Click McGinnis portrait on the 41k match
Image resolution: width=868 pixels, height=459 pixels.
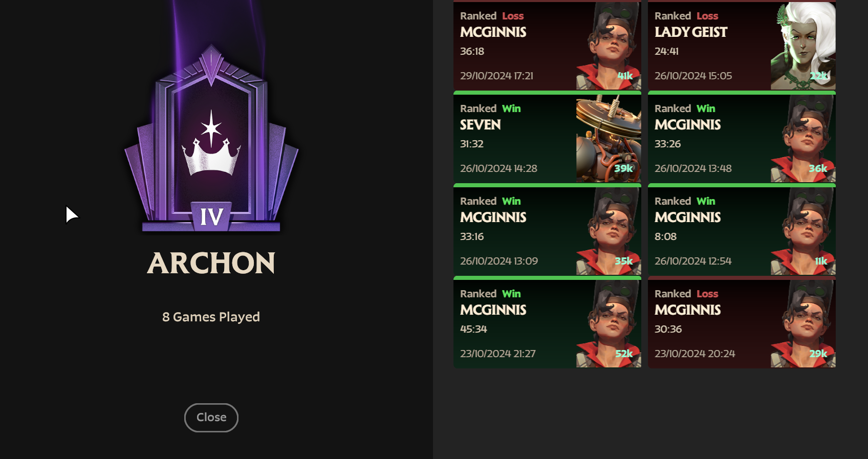609,46
